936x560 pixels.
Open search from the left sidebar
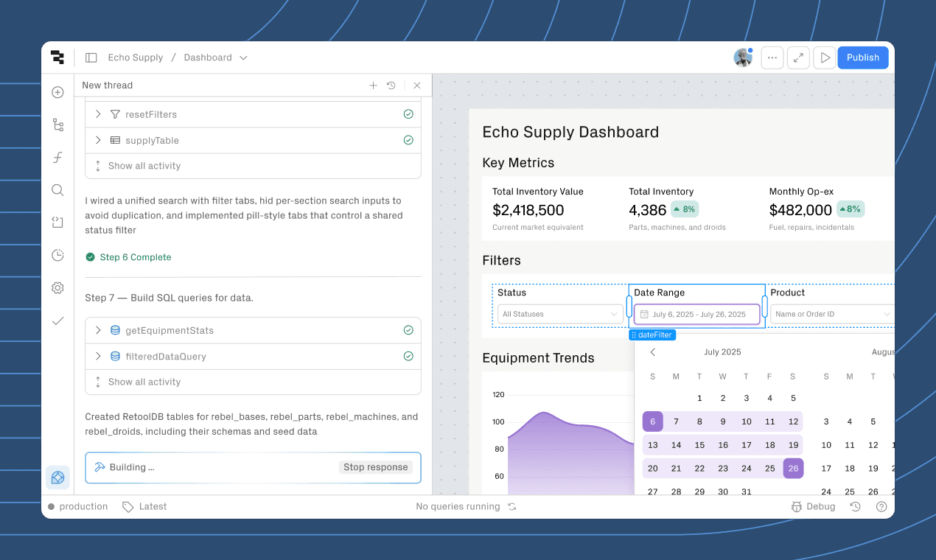click(57, 189)
